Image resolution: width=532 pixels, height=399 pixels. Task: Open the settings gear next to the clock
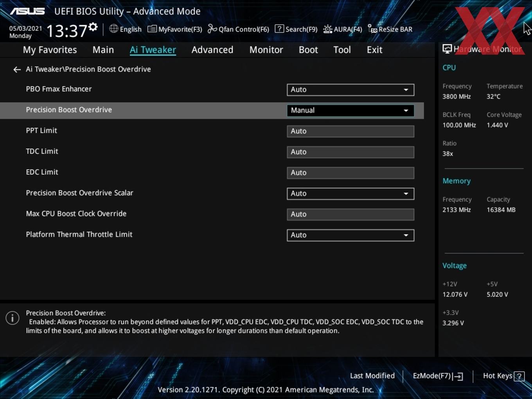point(93,27)
